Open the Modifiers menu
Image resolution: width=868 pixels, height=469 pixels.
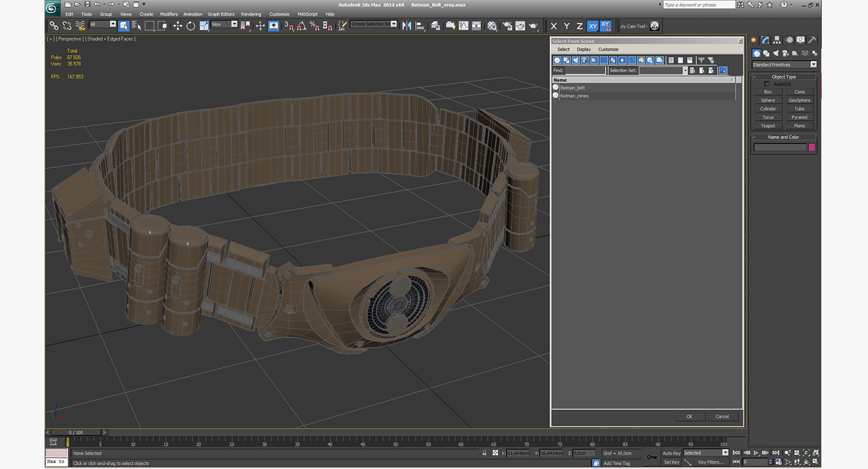[169, 14]
